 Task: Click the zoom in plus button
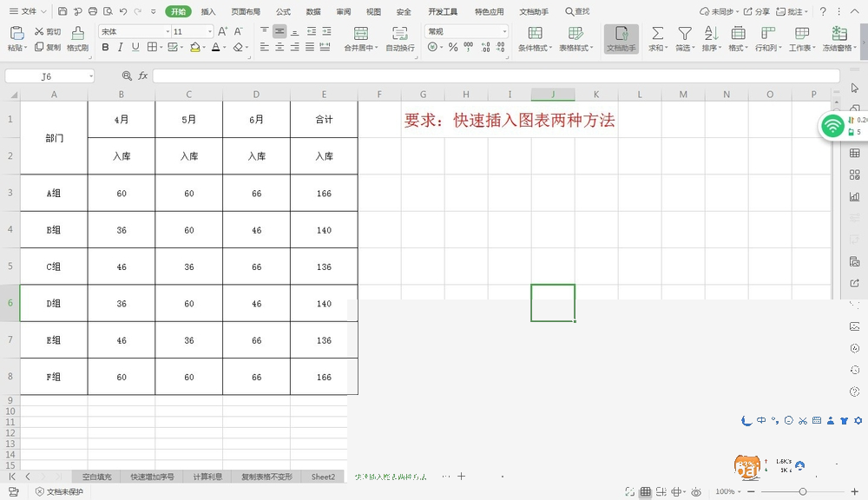tap(854, 491)
